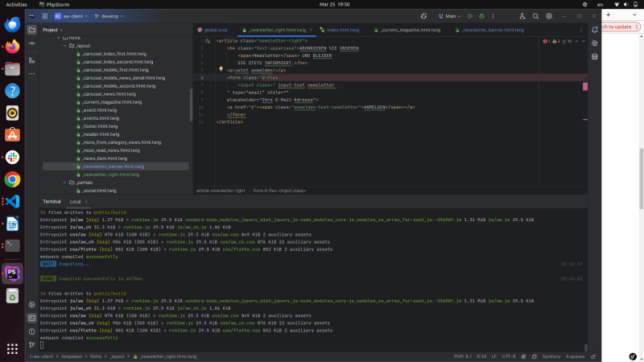Click the 4 spaces indent setting in the status bar
This screenshot has width=644, height=362.
[575, 356]
